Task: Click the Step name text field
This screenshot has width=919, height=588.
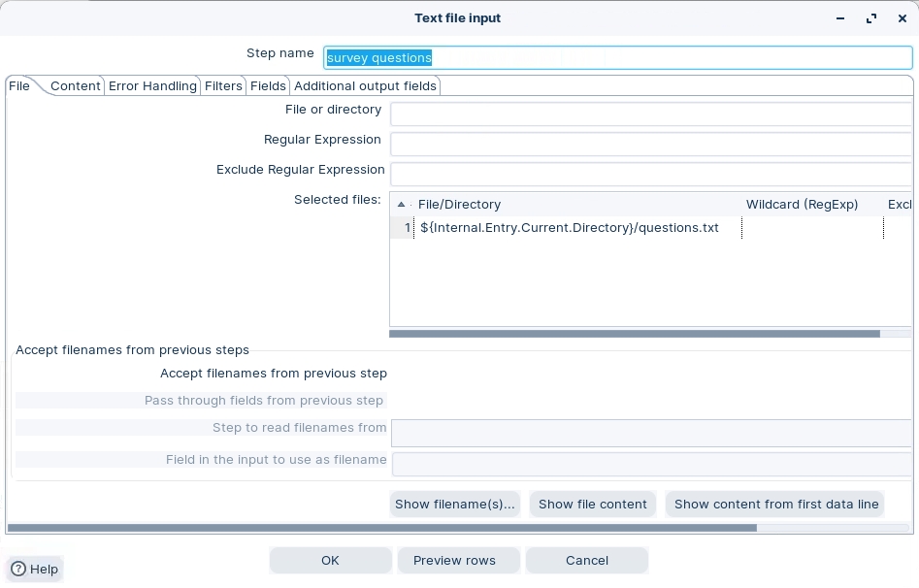Action: pos(617,58)
